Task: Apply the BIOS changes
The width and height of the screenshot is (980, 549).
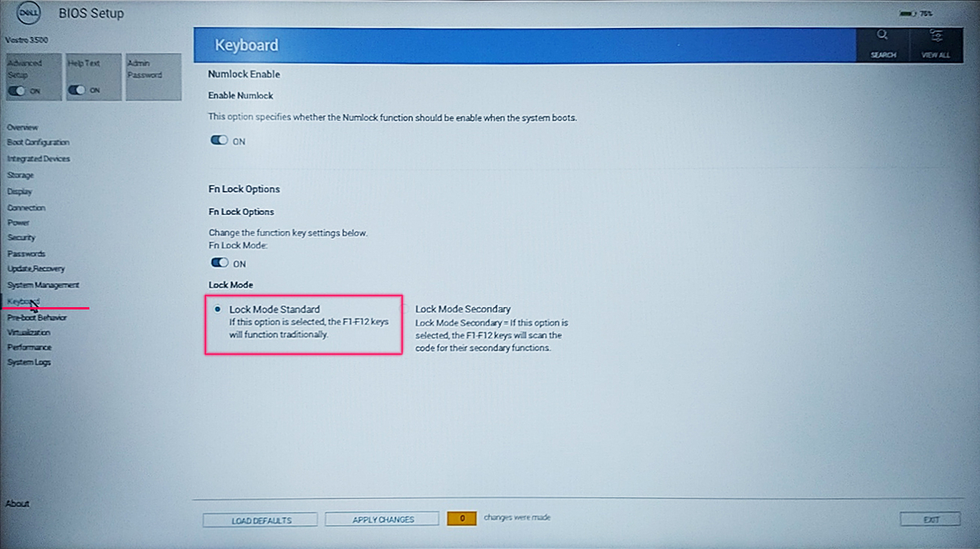Action: (x=381, y=519)
